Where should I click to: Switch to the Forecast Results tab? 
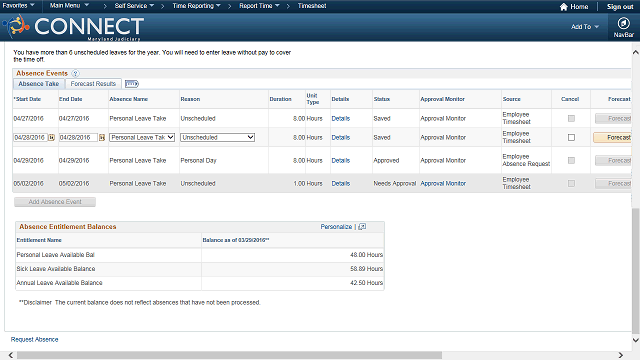coord(93,84)
